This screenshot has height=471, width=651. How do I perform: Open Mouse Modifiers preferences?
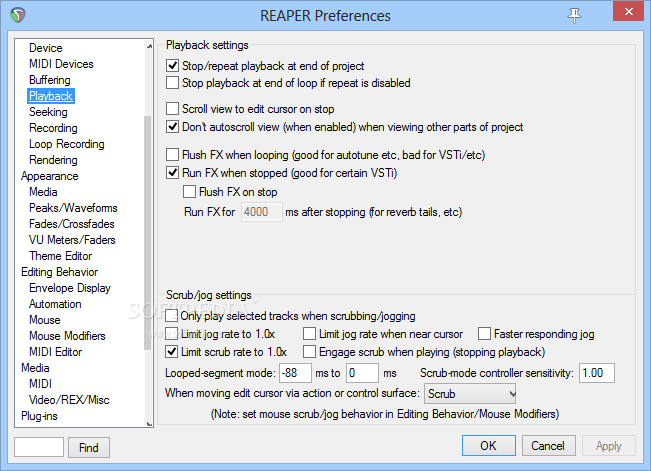[67, 336]
